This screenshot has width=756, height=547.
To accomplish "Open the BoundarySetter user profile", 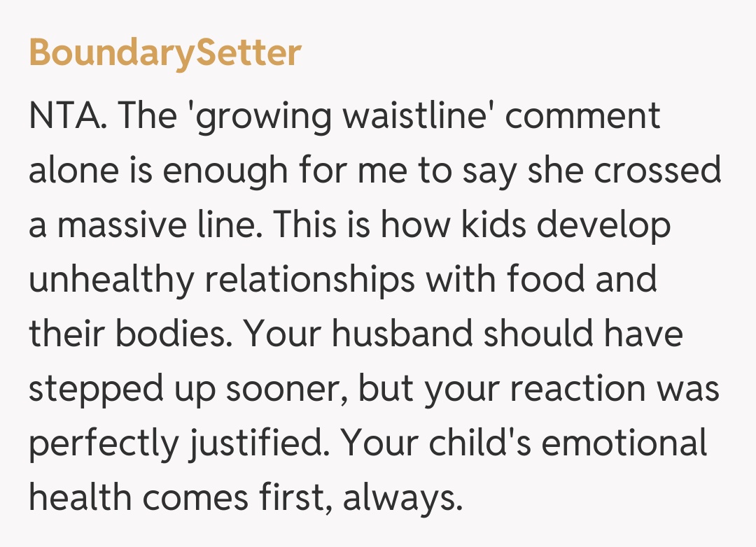I will tap(165, 52).
